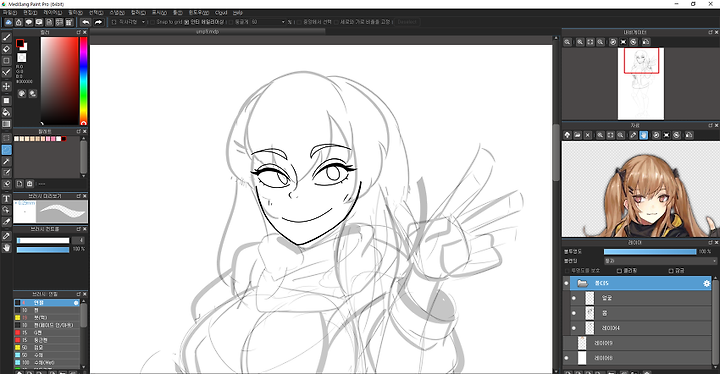
Task: Open the first menu in the menu bar
Action: (10, 13)
